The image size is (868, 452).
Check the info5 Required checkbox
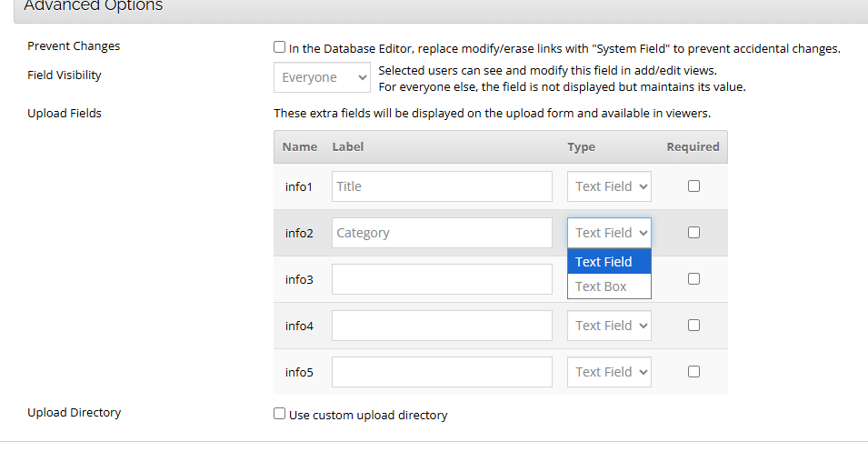[693, 372]
